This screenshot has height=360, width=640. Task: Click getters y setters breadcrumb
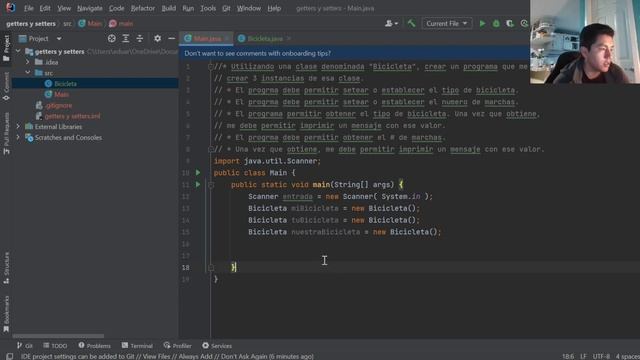coord(31,24)
